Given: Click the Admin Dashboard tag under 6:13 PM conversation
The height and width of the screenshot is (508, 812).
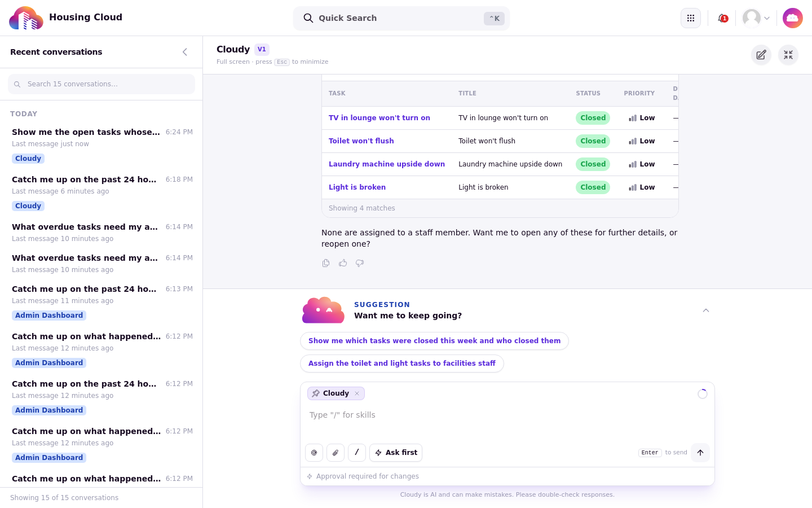Looking at the screenshot, I should (49, 316).
